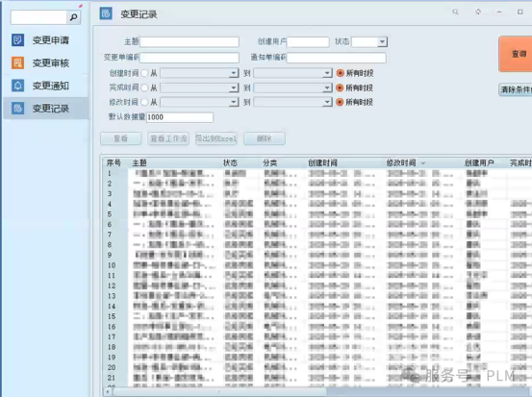532x397 pixels.
Task: Click the scrollbar left arrow
Action: pyautogui.click(x=108, y=392)
